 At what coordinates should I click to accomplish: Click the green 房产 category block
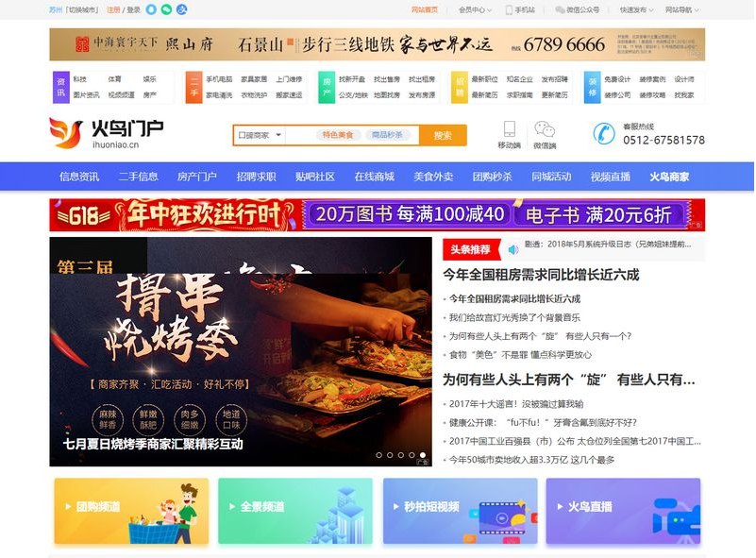tap(327, 87)
